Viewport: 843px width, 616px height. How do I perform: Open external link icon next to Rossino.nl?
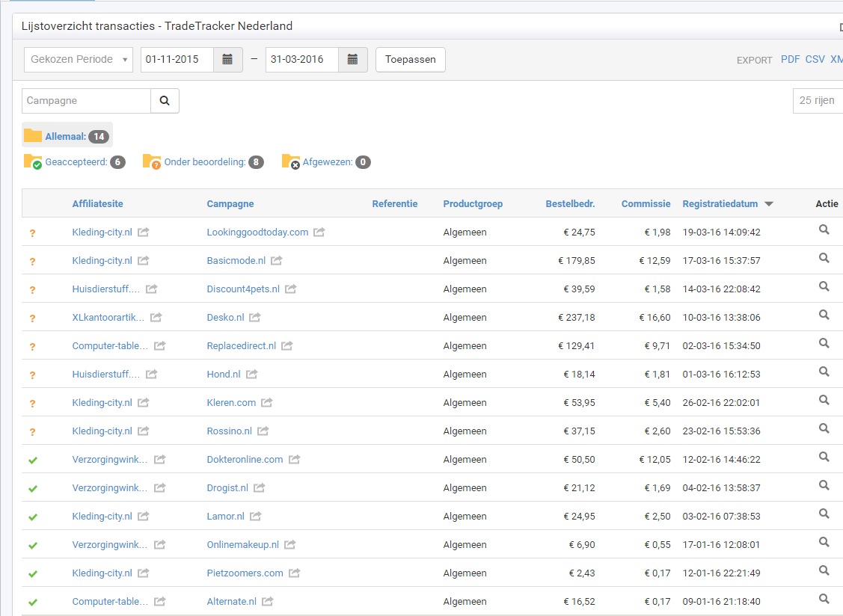click(x=263, y=431)
